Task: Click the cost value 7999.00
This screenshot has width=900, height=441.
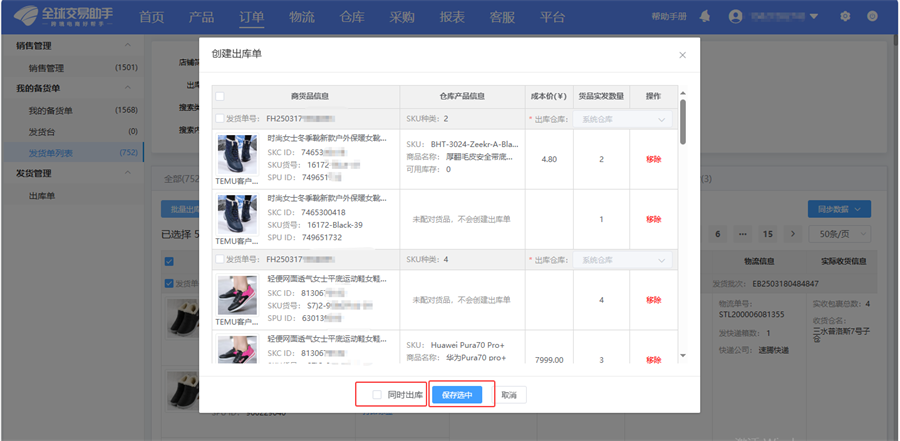Action: point(549,360)
